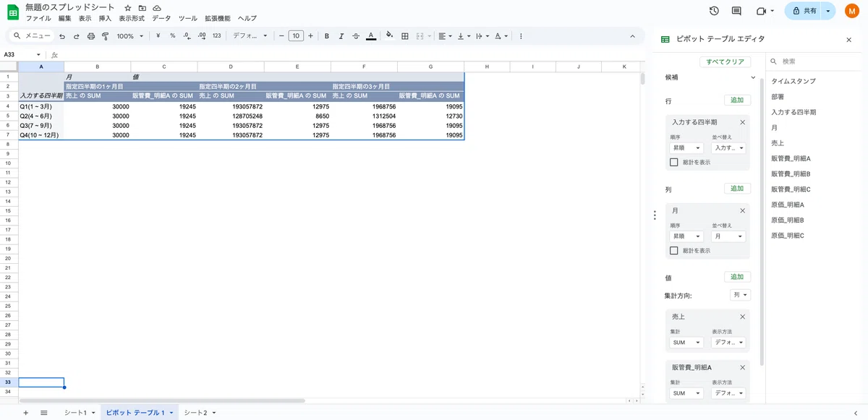Viewport: 868px width, 420px height.
Task: Decrease font size with minus button
Action: pyautogui.click(x=281, y=35)
